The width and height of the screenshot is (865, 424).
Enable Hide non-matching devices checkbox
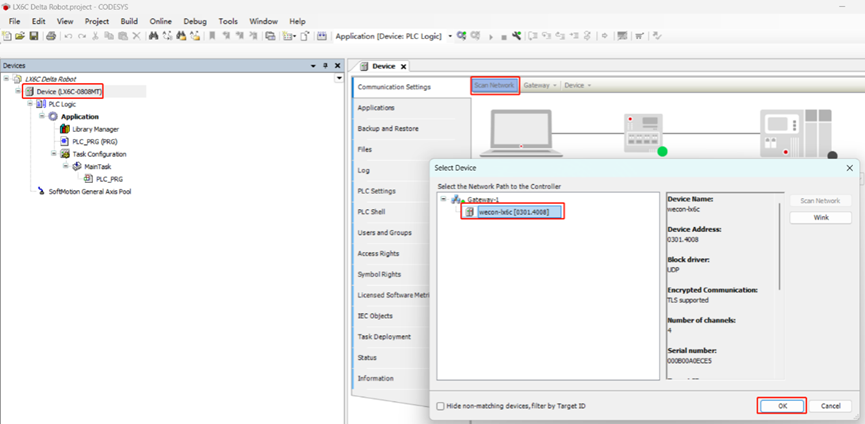coord(441,406)
